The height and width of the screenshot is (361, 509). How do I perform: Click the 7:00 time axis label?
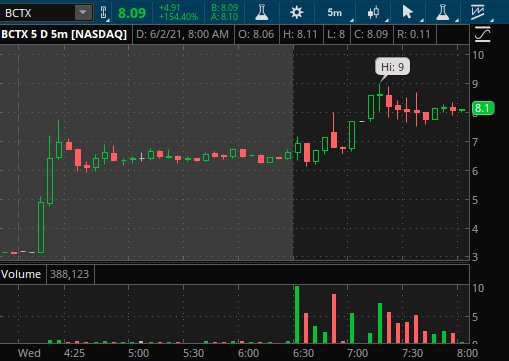(x=357, y=353)
